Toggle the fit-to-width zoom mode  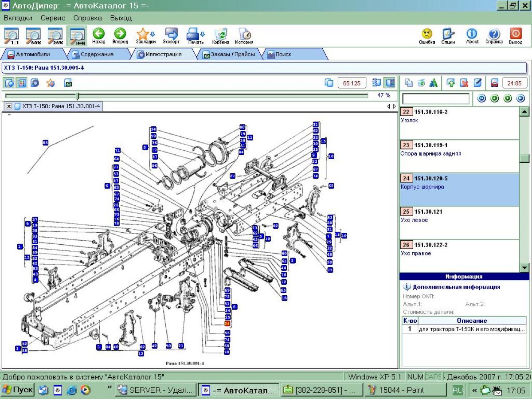click(77, 35)
